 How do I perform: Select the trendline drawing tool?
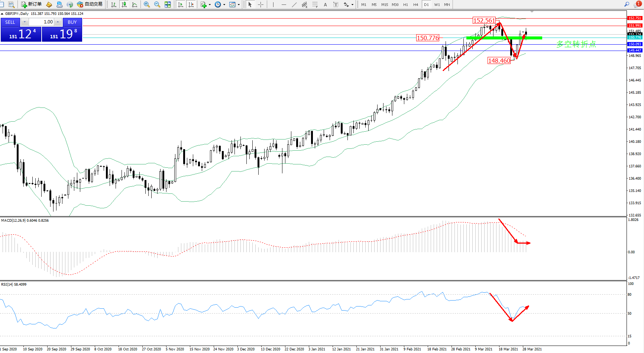(294, 4)
